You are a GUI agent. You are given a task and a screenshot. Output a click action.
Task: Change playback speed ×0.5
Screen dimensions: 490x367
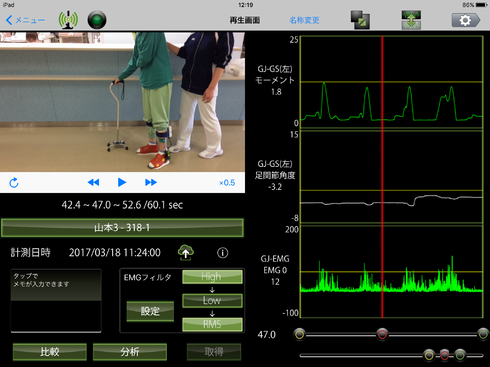tap(227, 183)
